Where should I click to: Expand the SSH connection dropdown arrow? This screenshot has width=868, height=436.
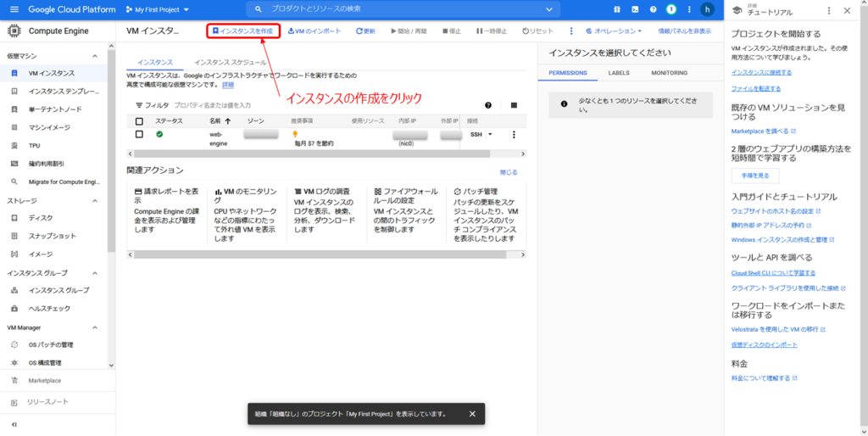click(x=490, y=134)
